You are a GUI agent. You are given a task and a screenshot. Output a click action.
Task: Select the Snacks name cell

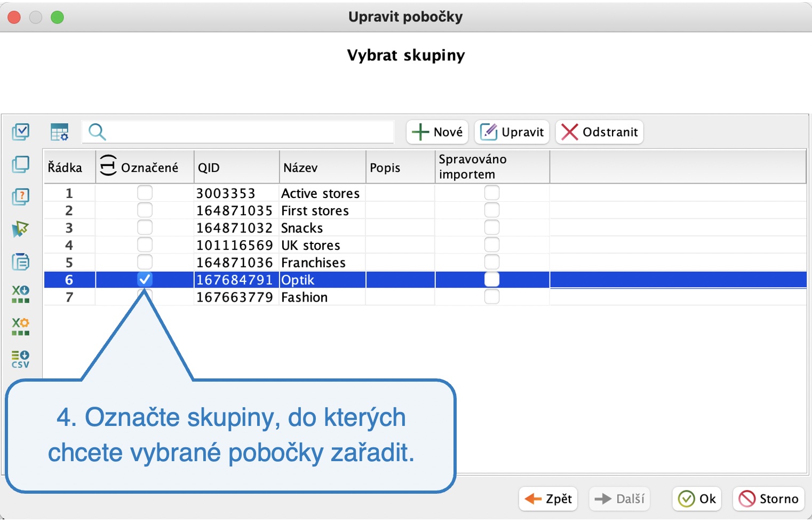pos(323,228)
